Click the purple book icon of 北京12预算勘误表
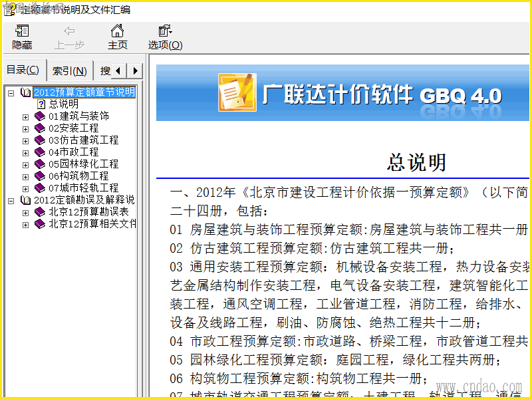The height and width of the screenshot is (399, 532). click(40, 212)
